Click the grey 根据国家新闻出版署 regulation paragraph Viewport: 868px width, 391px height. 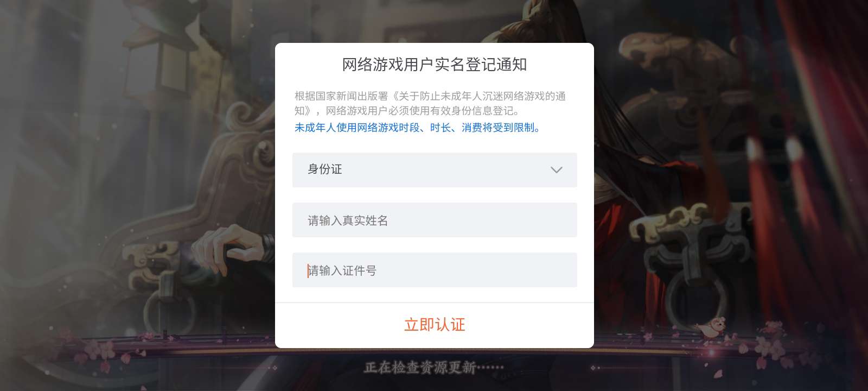tap(430, 103)
